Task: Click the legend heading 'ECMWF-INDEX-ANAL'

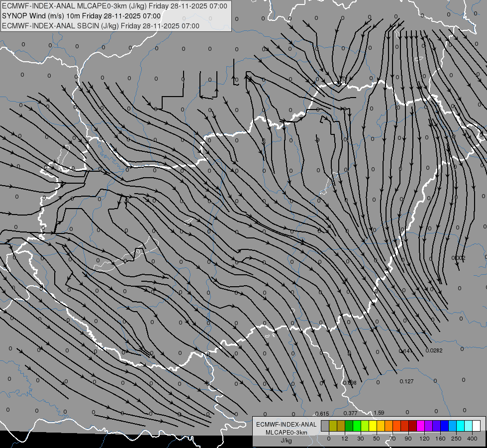Action: 286,425
